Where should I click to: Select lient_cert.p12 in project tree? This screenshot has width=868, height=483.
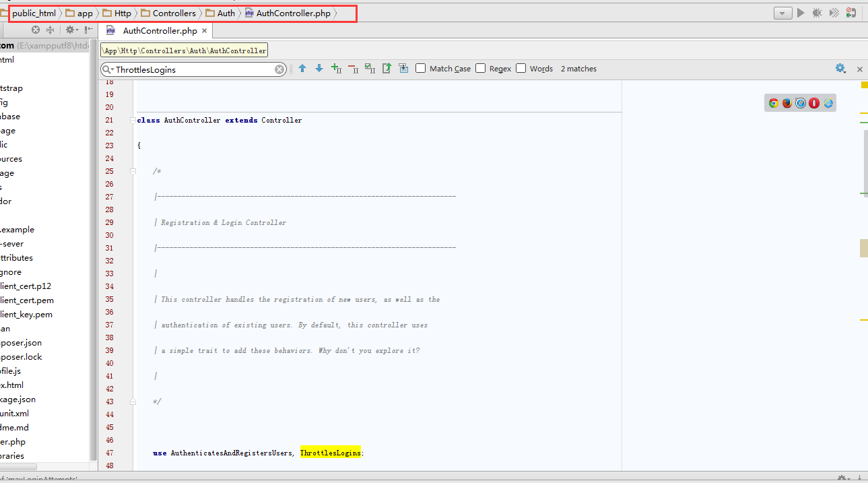pos(26,286)
